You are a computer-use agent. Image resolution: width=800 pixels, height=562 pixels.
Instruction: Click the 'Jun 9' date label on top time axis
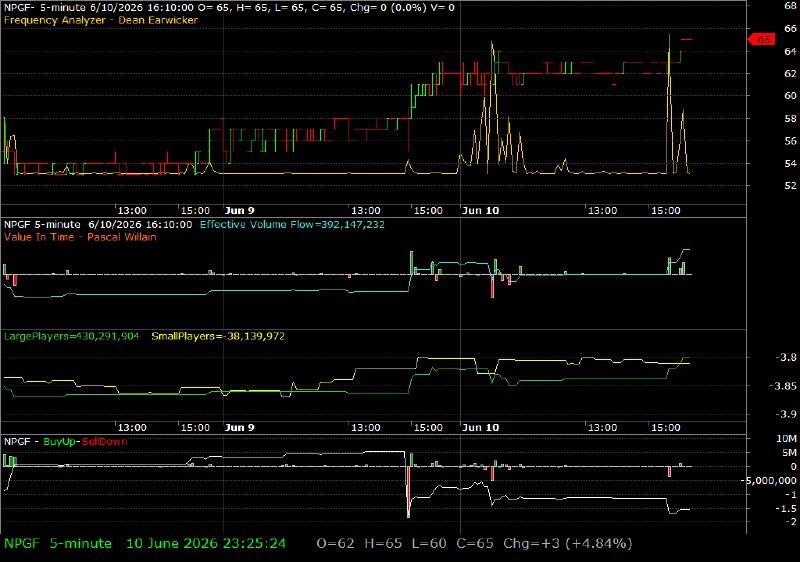(x=239, y=211)
